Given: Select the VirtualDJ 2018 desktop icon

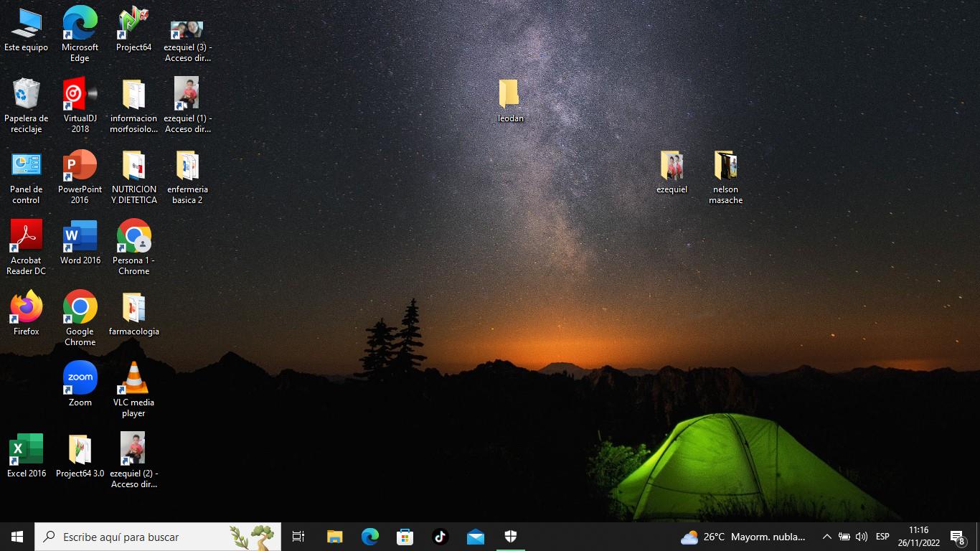Looking at the screenshot, I should coord(80,95).
